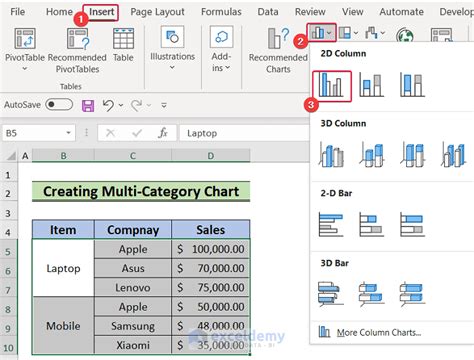Screen dimensions: 474x360
Task: Select the 2-D Clustered Bar chart
Action: [x=331, y=224]
